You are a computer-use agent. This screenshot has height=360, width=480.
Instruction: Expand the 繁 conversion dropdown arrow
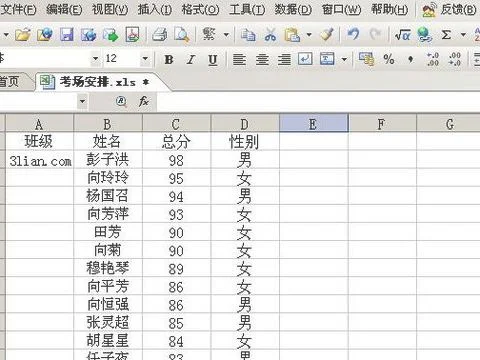click(x=226, y=34)
